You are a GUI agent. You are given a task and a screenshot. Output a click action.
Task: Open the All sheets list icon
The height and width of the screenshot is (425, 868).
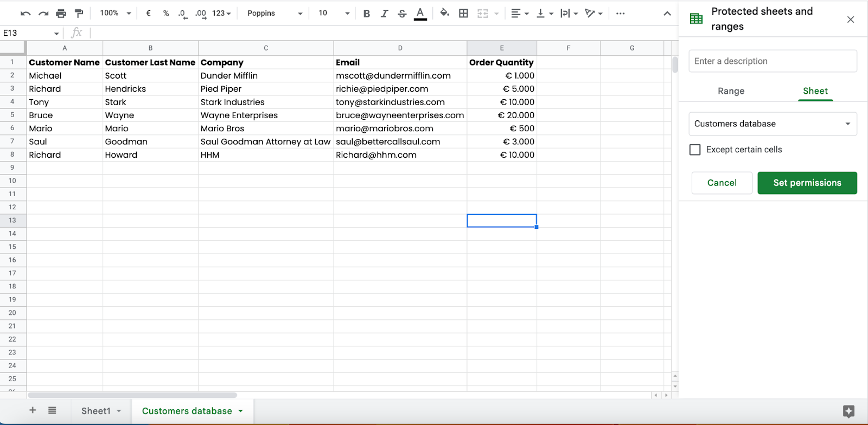pyautogui.click(x=52, y=410)
